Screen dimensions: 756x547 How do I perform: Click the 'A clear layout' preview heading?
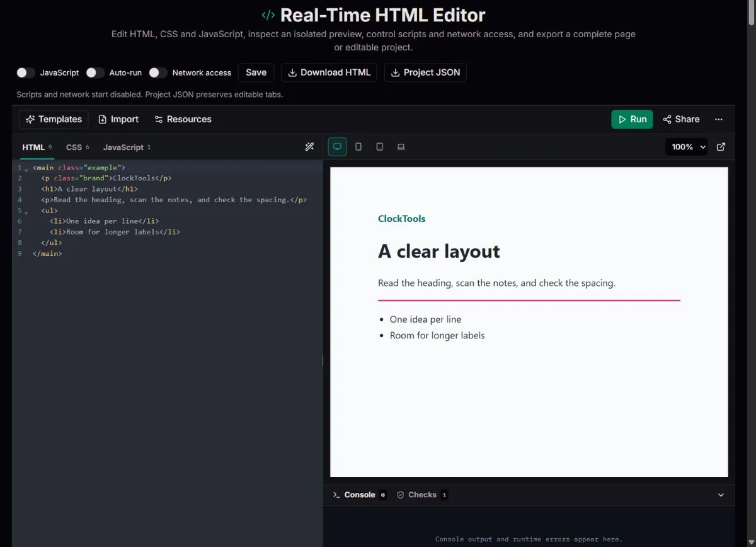click(x=439, y=251)
